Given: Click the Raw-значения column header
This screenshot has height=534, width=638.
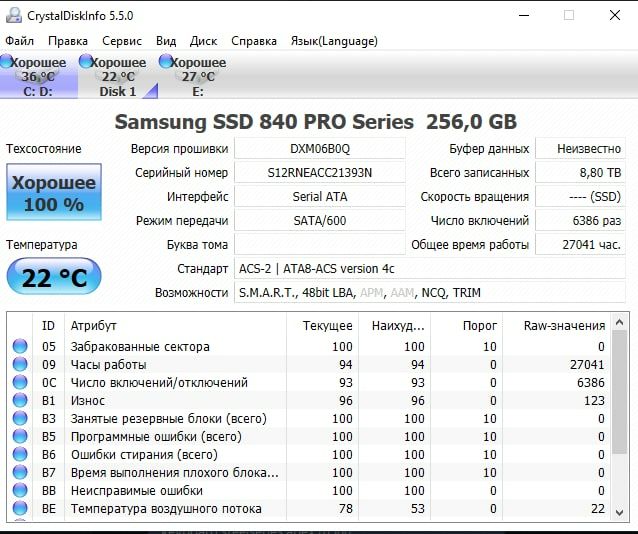Looking at the screenshot, I should [557, 326].
